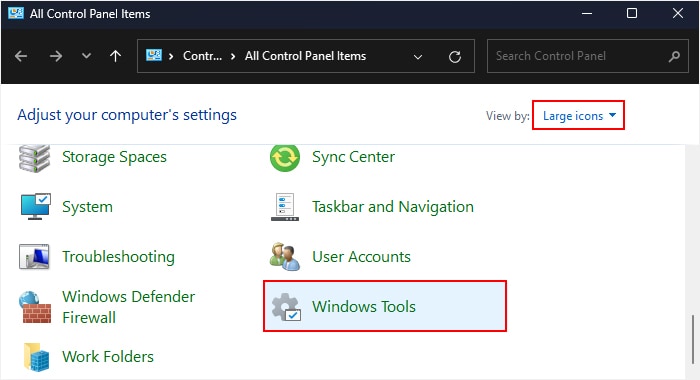
Task: Click All Control Panel Items breadcrumb
Action: (x=305, y=56)
